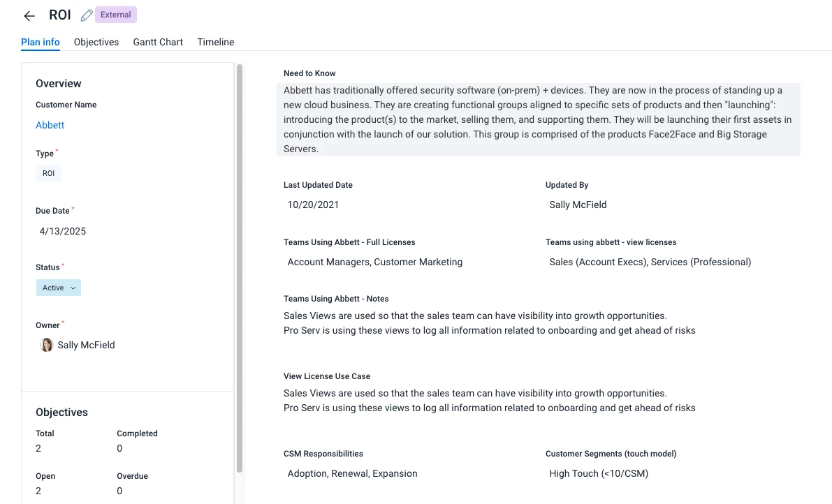Edit the Due Date field 4/13/2025
The image size is (832, 504).
(63, 231)
